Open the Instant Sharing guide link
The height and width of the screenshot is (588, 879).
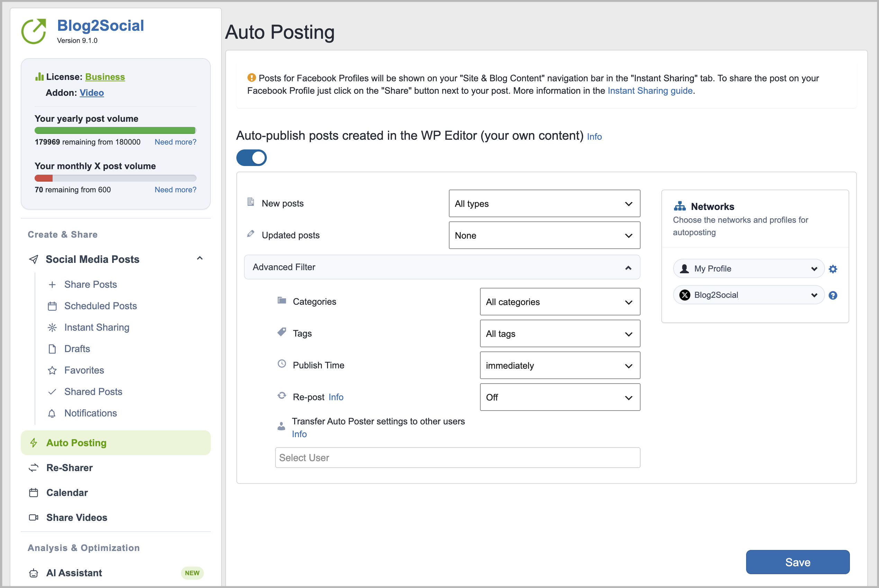[650, 91]
